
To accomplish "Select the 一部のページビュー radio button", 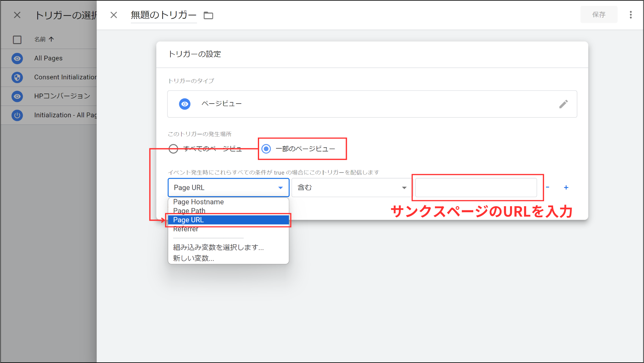I will (x=266, y=149).
